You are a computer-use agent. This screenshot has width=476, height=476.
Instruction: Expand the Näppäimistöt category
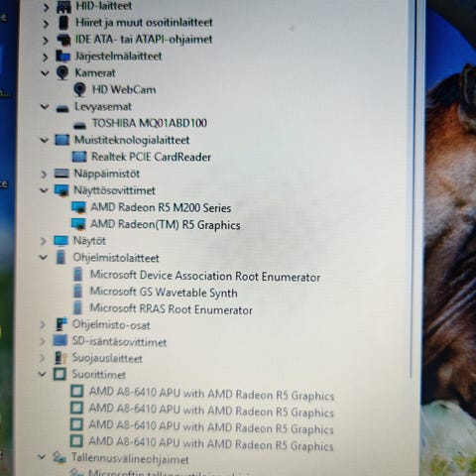click(x=44, y=175)
